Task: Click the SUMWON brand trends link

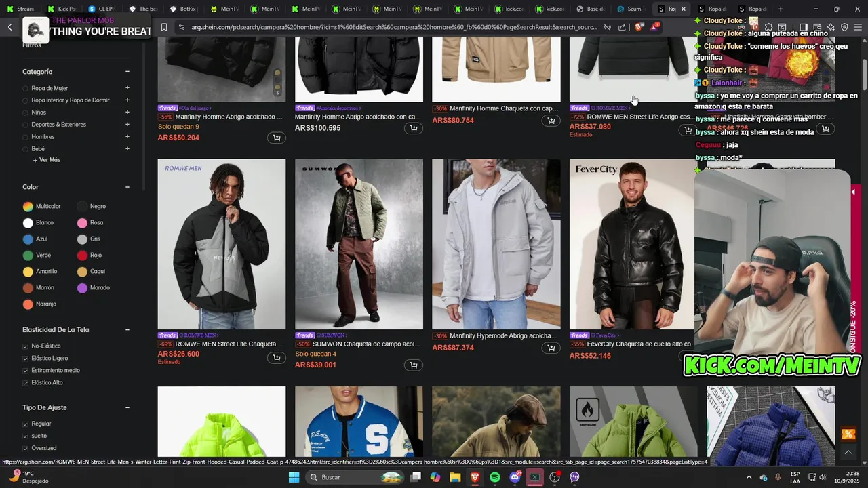Action: [x=332, y=335]
